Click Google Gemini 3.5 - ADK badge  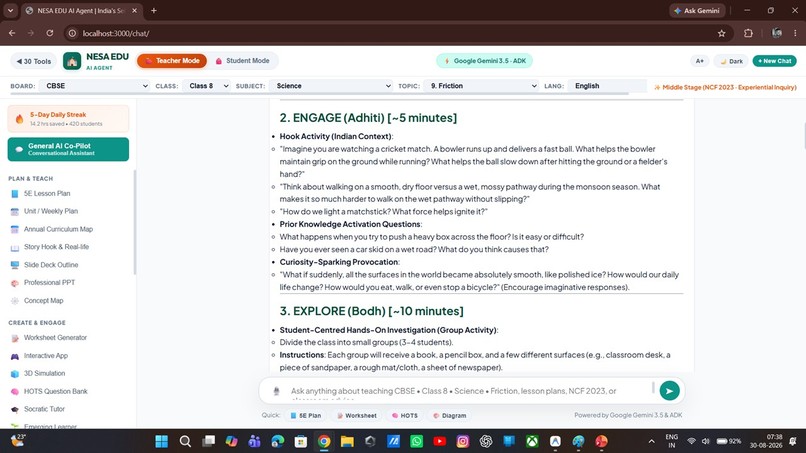[485, 61]
